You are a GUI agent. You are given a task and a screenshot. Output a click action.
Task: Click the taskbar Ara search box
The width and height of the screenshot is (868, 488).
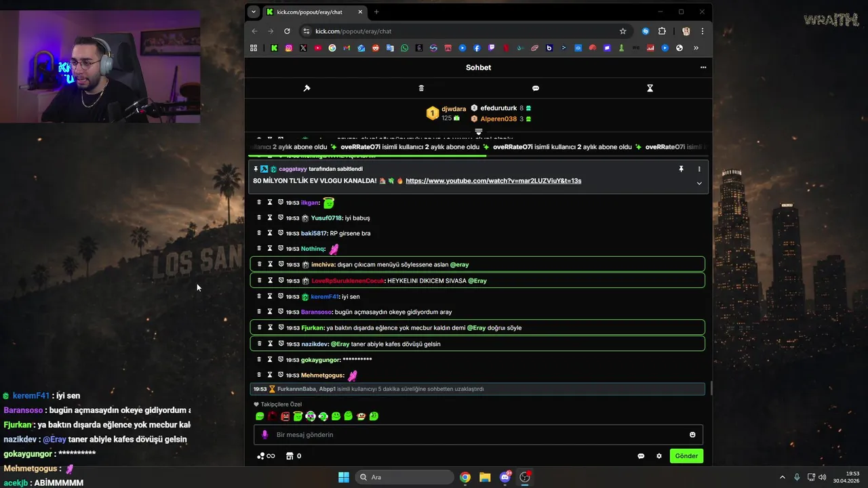(x=405, y=477)
